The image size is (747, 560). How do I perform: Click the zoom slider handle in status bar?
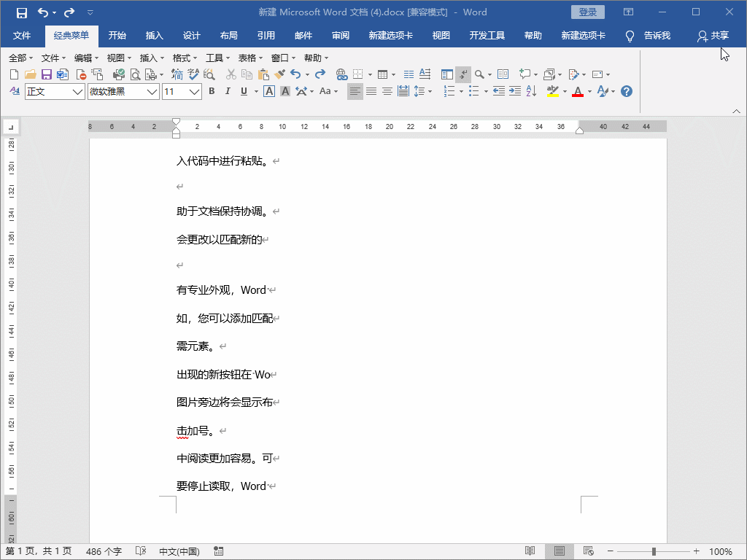click(654, 551)
